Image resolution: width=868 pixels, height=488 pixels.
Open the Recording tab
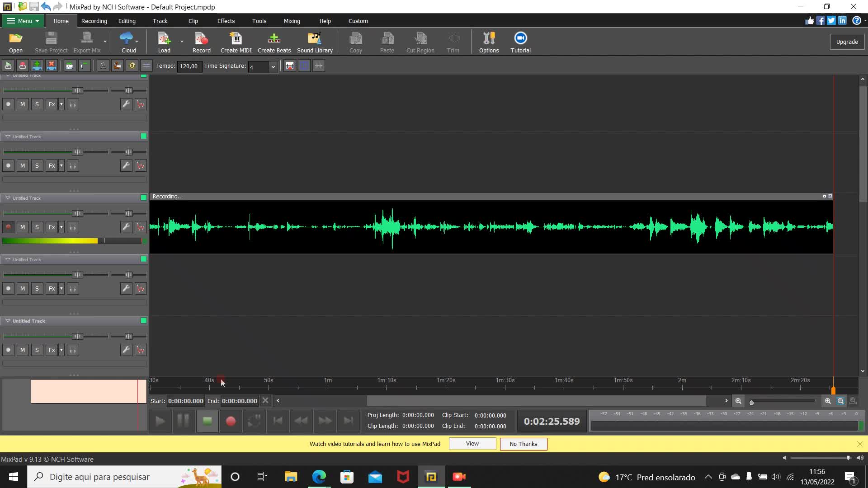click(x=94, y=21)
